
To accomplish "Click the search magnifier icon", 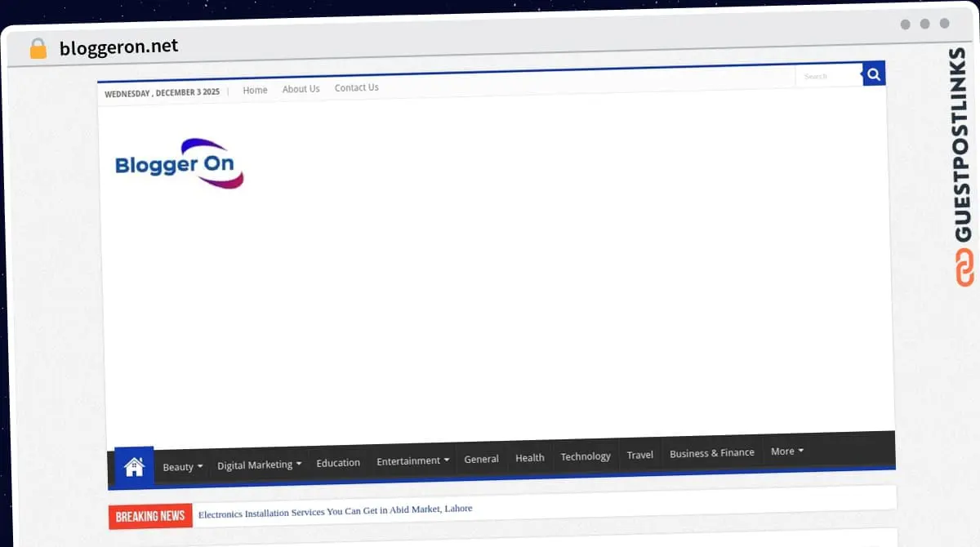I will point(873,73).
